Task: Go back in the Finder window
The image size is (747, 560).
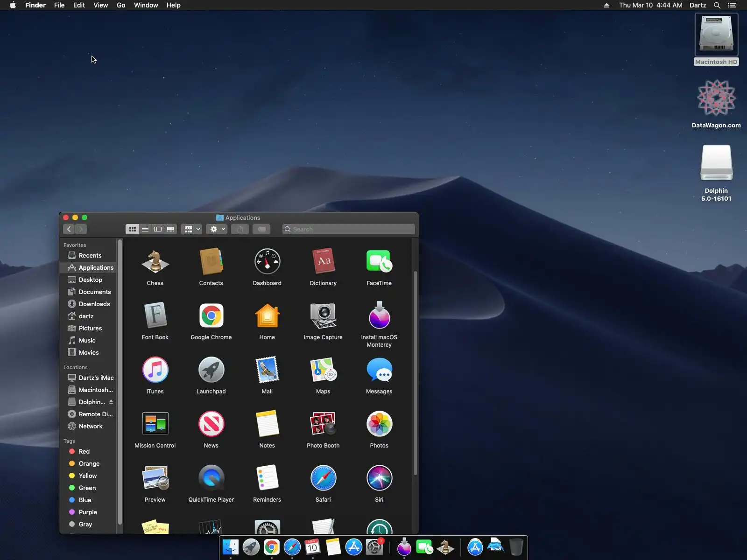Action: (x=69, y=229)
